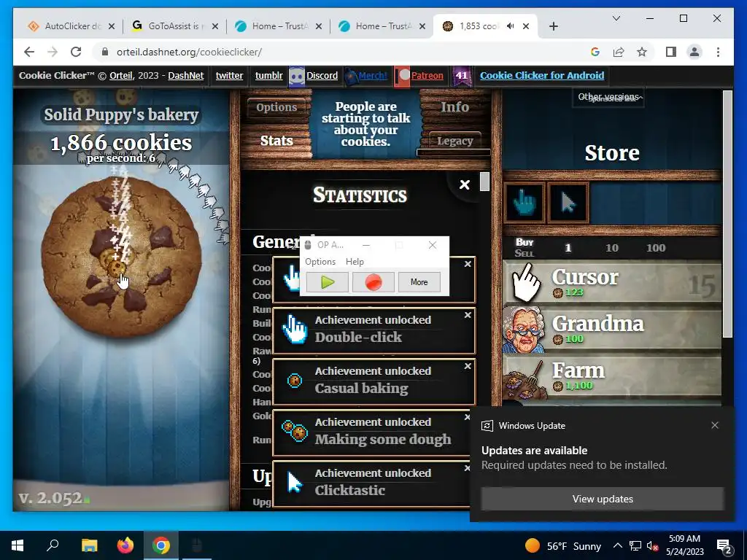Viewport: 747px width, 560px height.
Task: Open the Legacy panel
Action: click(455, 141)
